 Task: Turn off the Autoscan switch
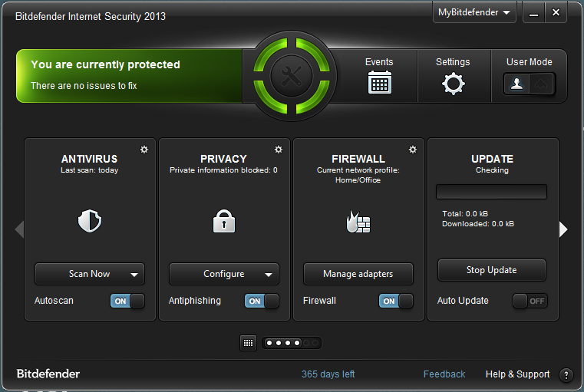click(127, 301)
